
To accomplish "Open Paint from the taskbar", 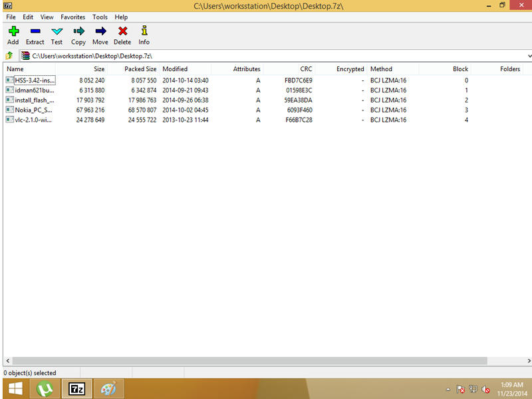I will coord(108,389).
